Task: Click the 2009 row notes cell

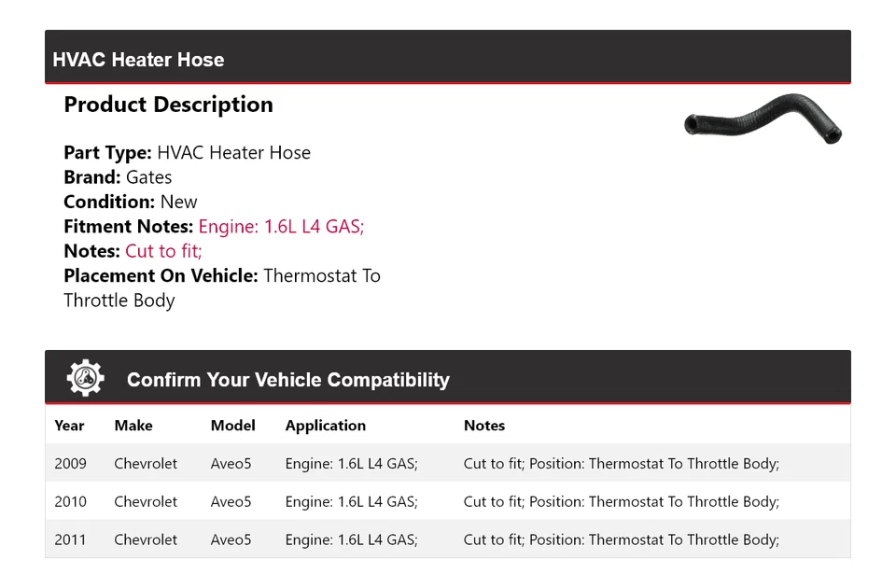Action: [621, 464]
